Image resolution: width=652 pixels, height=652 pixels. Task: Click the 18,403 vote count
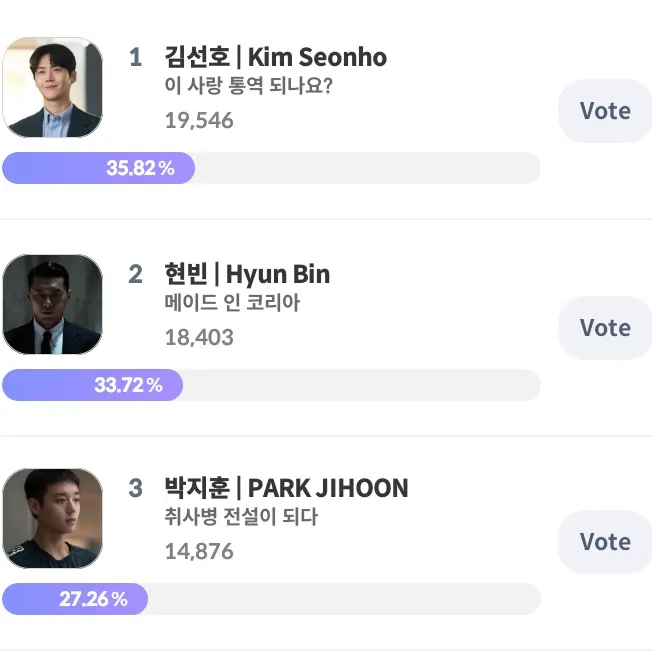[199, 337]
